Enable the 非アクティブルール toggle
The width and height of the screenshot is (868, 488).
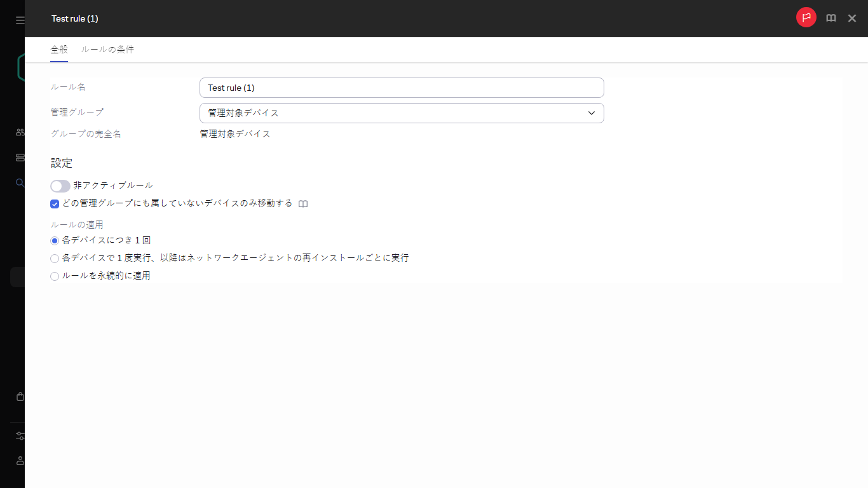point(60,186)
